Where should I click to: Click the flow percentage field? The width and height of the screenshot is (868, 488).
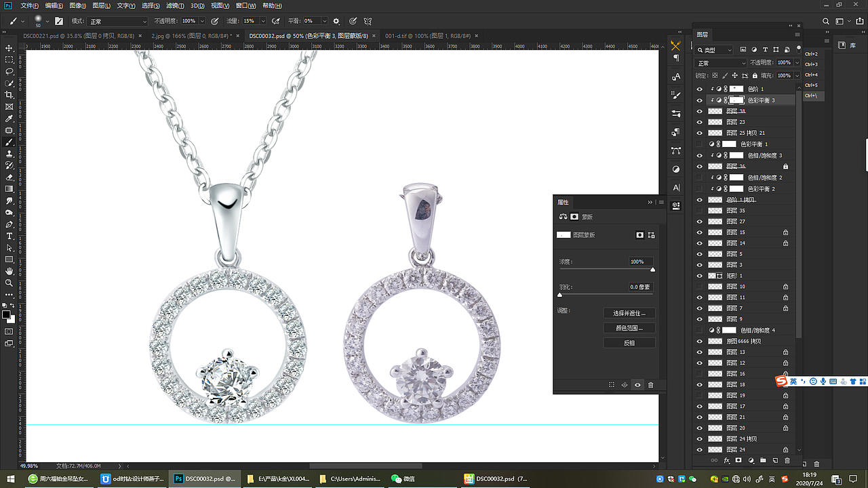250,21
